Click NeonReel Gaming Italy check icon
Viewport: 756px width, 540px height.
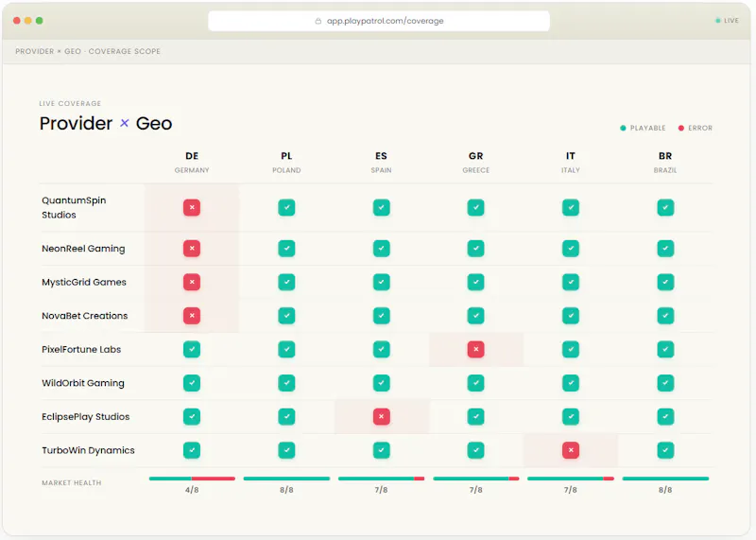click(571, 249)
